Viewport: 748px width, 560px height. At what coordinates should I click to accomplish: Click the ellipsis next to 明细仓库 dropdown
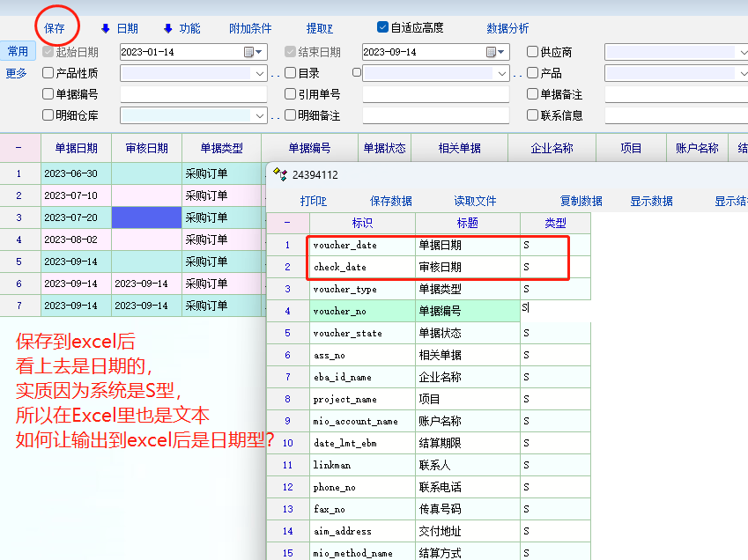(x=275, y=116)
